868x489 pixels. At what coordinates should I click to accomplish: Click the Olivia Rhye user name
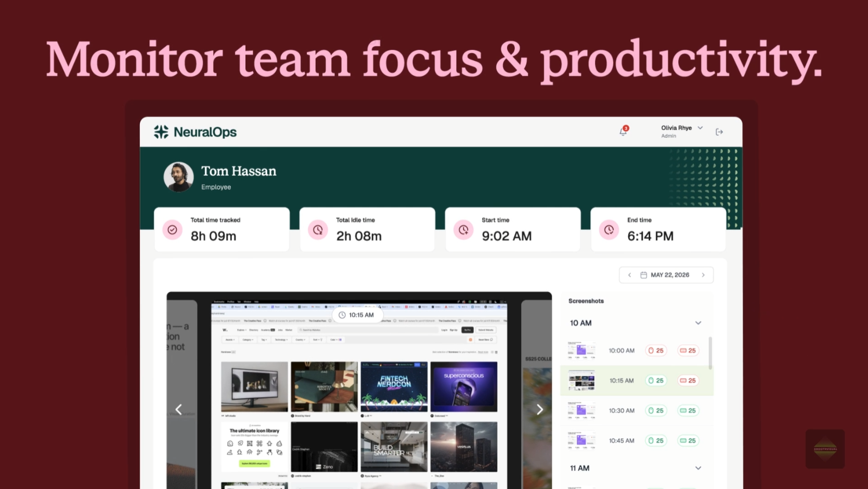pos(676,128)
